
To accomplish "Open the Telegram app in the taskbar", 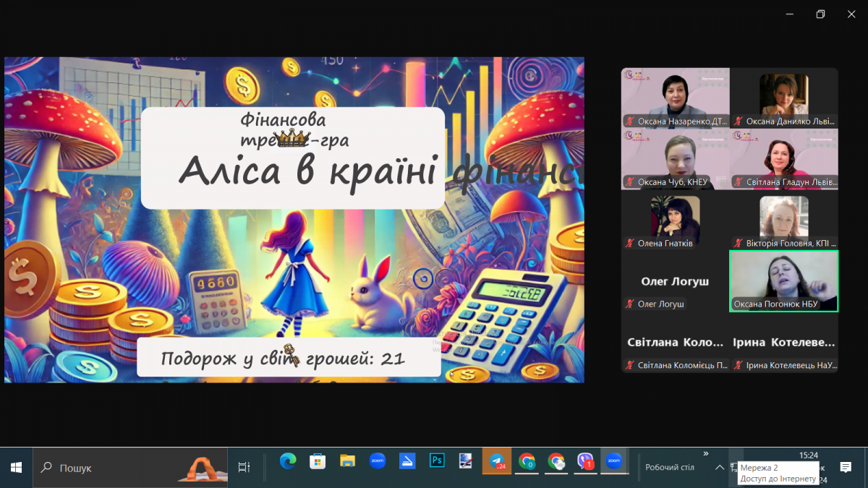I will pos(497,461).
